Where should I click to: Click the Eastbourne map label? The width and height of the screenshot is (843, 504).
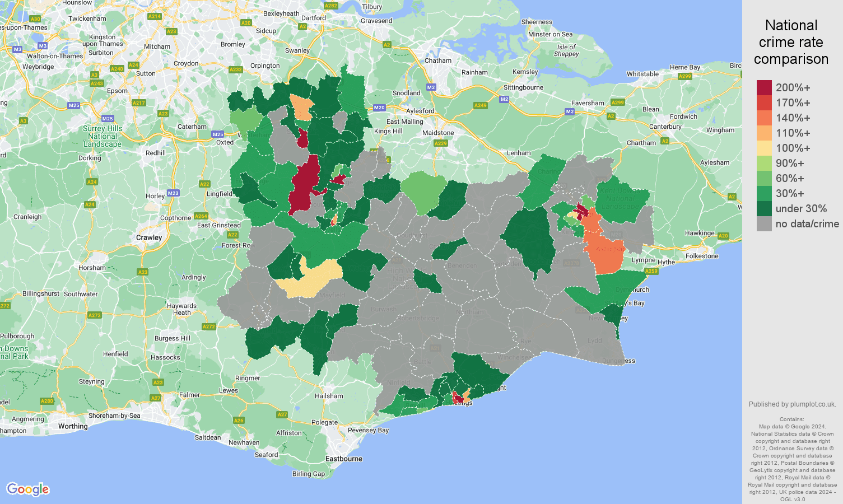coord(344,459)
